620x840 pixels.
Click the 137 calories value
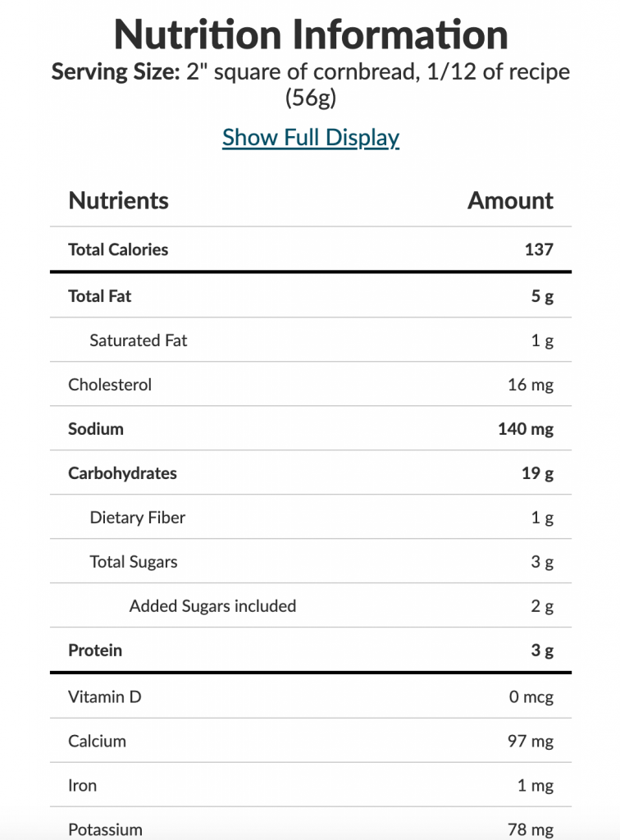pos(539,249)
